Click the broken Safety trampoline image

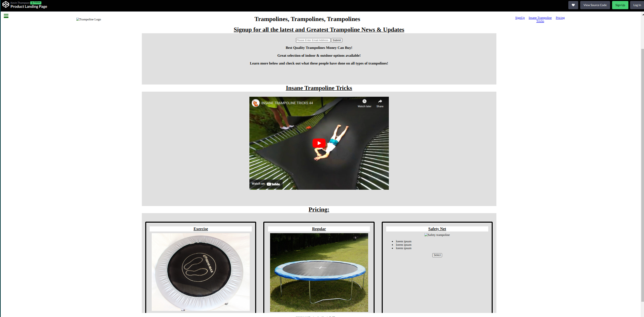click(x=437, y=235)
